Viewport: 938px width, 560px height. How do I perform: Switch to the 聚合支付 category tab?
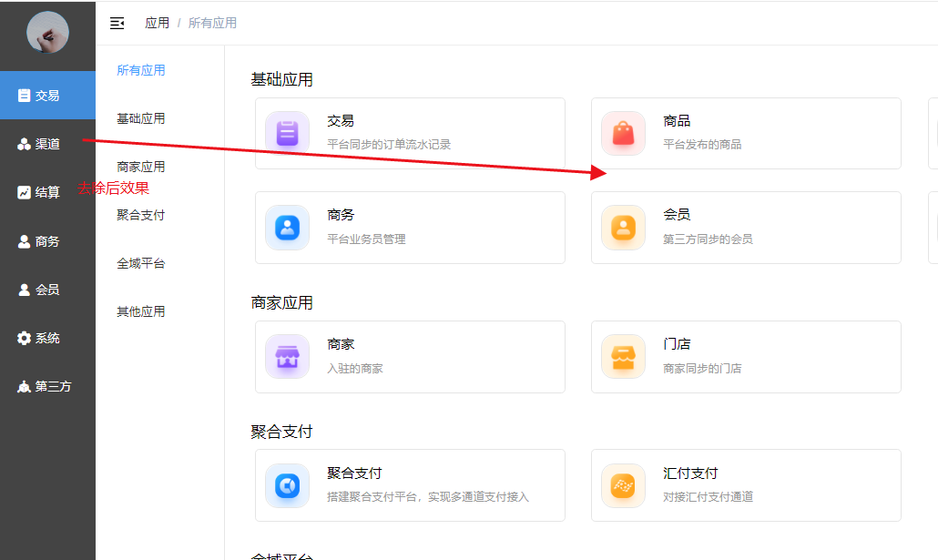coord(141,215)
